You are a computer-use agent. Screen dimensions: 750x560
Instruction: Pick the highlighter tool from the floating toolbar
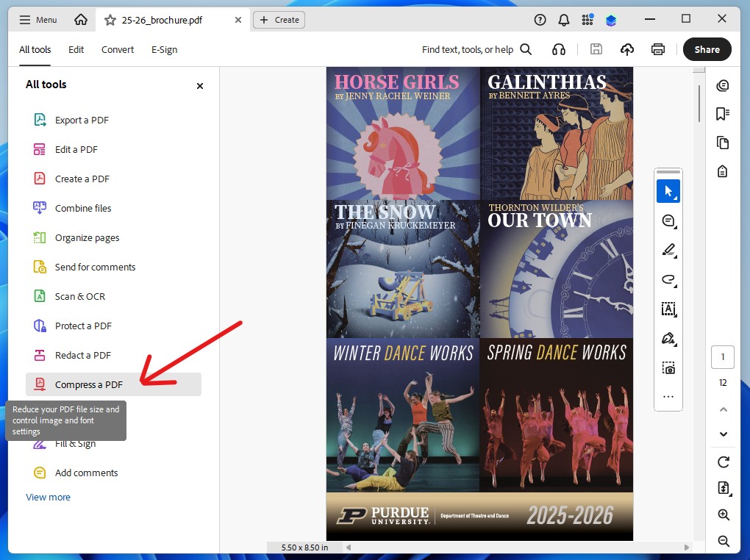(668, 250)
